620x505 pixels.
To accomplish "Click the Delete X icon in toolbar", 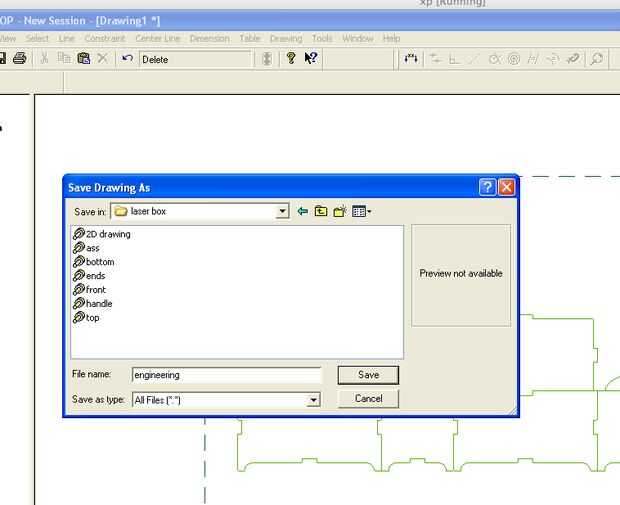I will coord(102,59).
